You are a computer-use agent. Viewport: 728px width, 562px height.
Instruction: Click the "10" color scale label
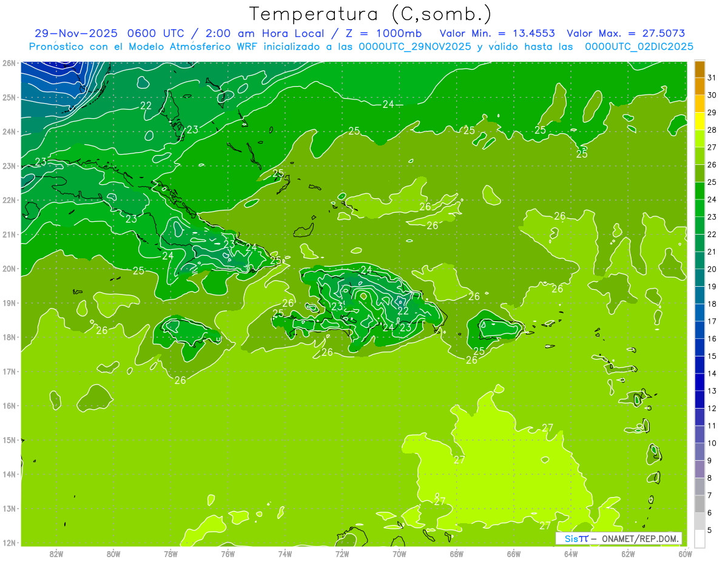tap(712, 443)
